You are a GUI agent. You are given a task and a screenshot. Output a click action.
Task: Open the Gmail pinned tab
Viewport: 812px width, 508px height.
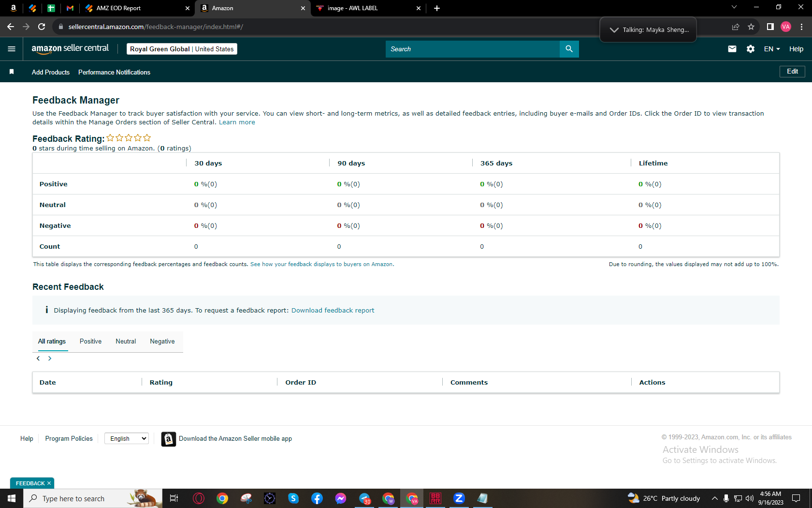[x=70, y=8]
